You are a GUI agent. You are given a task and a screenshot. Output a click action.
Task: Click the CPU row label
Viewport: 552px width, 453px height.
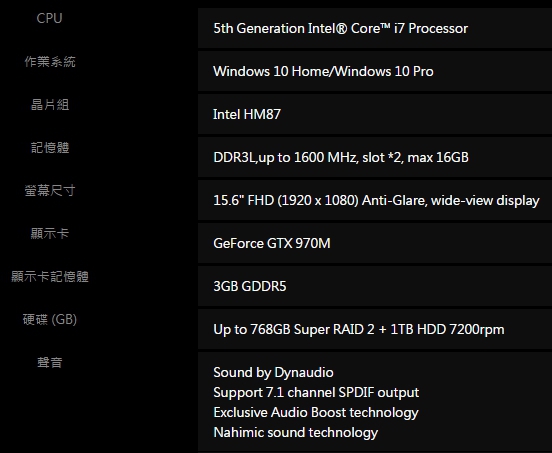point(49,18)
